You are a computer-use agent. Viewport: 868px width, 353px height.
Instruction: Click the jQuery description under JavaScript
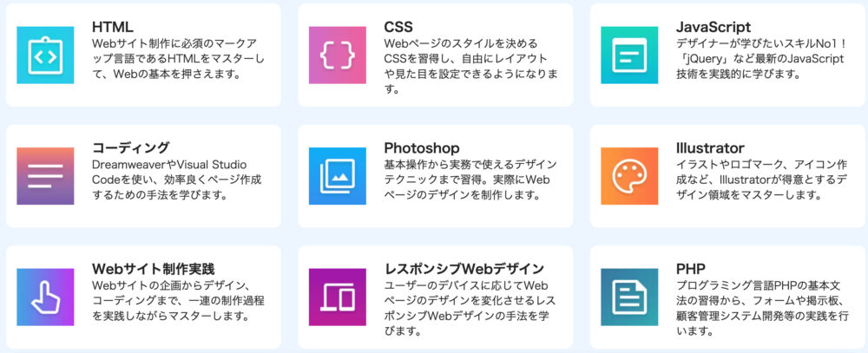click(760, 59)
